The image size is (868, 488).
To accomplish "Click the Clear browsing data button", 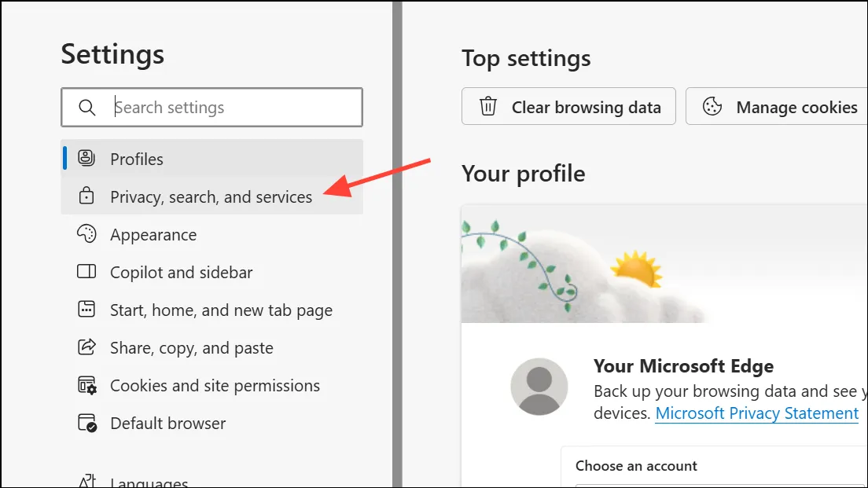I will point(568,106).
